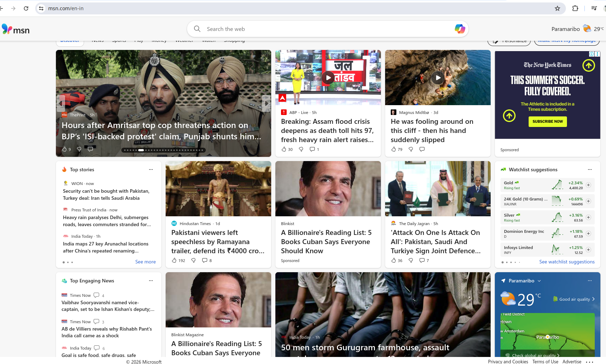
Task: Open comments on Assam flood crisis story
Action: coord(314,149)
